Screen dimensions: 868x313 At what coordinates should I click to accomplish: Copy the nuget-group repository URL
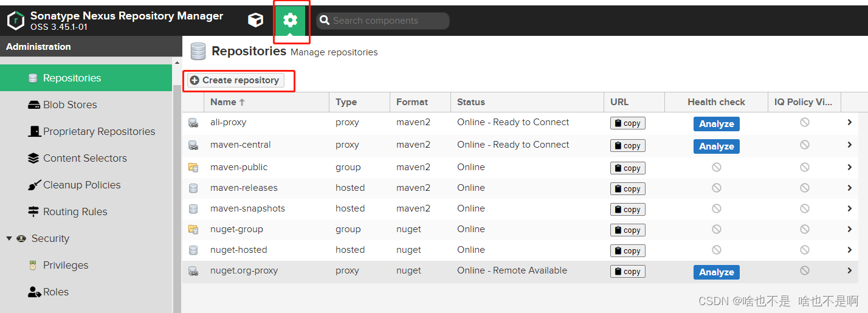tap(627, 230)
